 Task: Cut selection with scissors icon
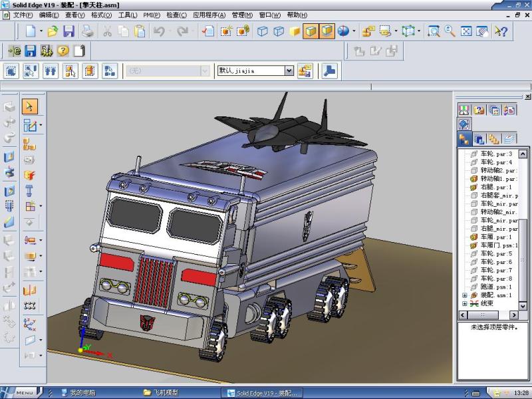pyautogui.click(x=107, y=31)
